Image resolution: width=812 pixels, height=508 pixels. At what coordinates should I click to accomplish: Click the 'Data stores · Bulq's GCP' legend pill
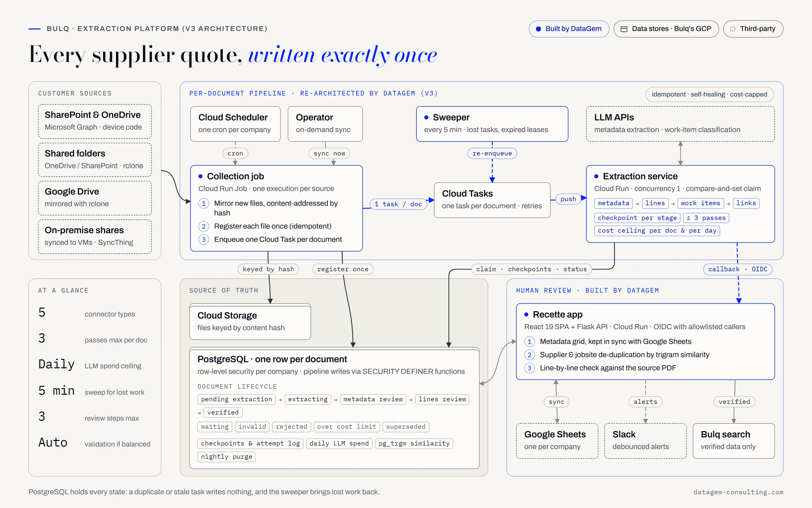[666, 29]
